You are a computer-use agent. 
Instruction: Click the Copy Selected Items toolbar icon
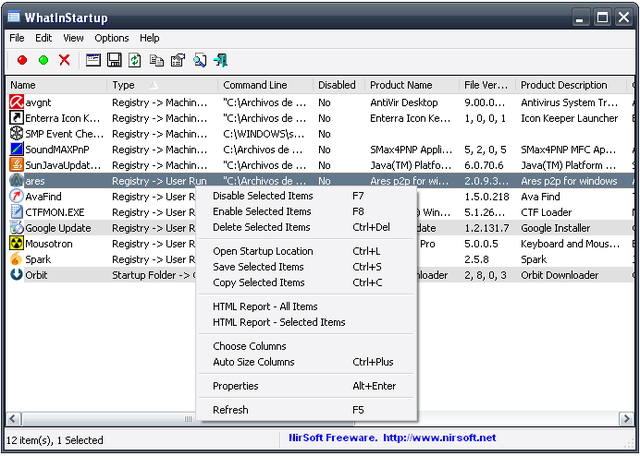point(157,60)
